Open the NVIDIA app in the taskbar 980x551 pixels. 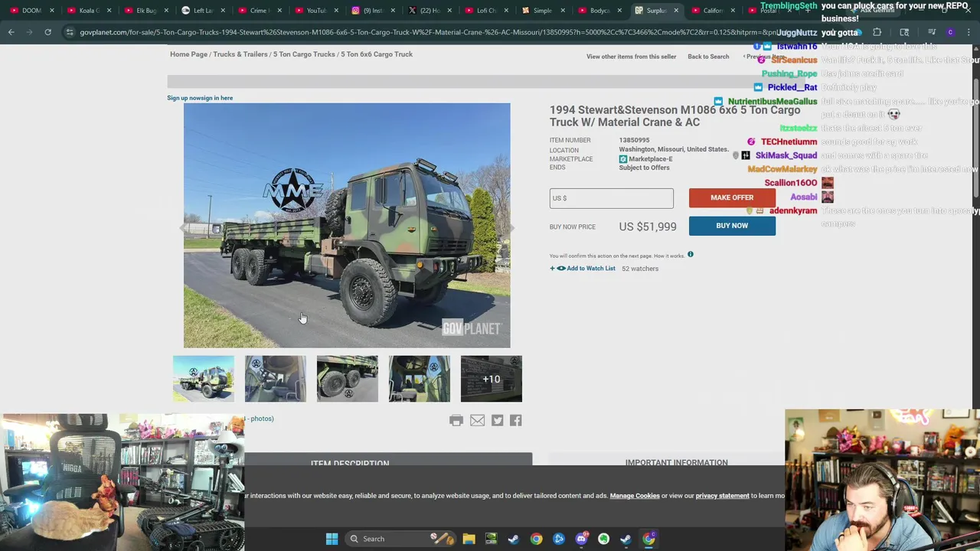pyautogui.click(x=491, y=539)
